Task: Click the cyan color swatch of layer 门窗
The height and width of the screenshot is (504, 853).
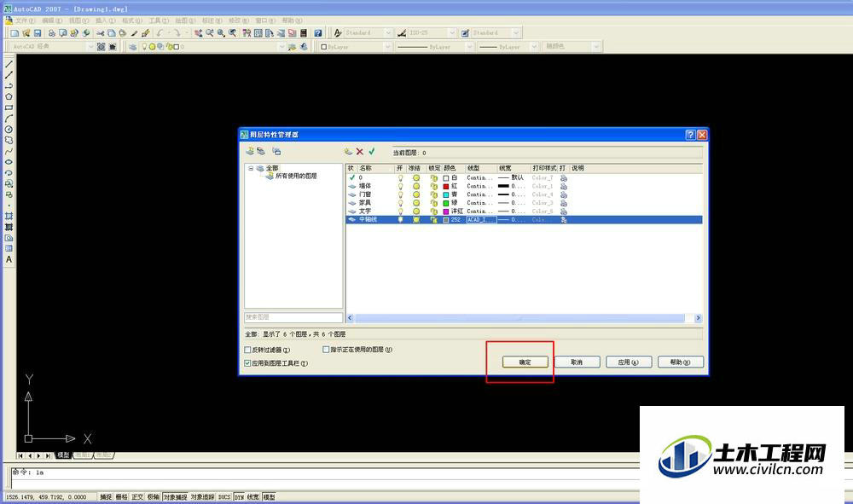Action: [x=446, y=194]
